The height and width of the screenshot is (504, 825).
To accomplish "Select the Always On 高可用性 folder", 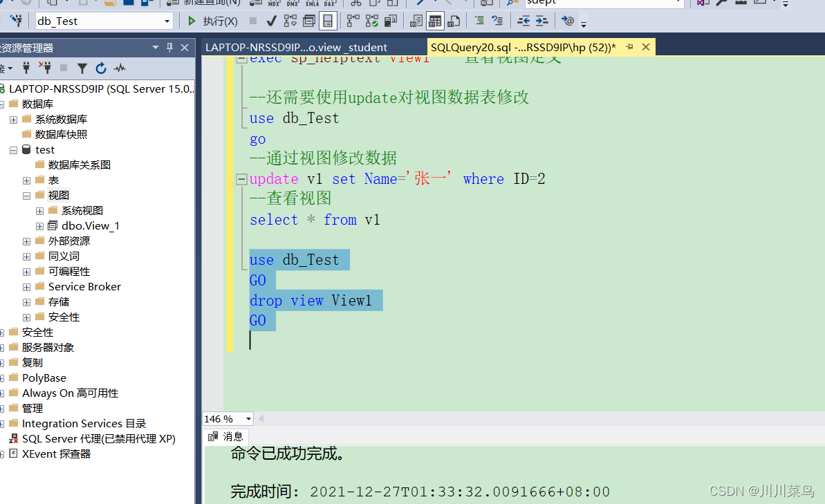I will pyautogui.click(x=70, y=393).
